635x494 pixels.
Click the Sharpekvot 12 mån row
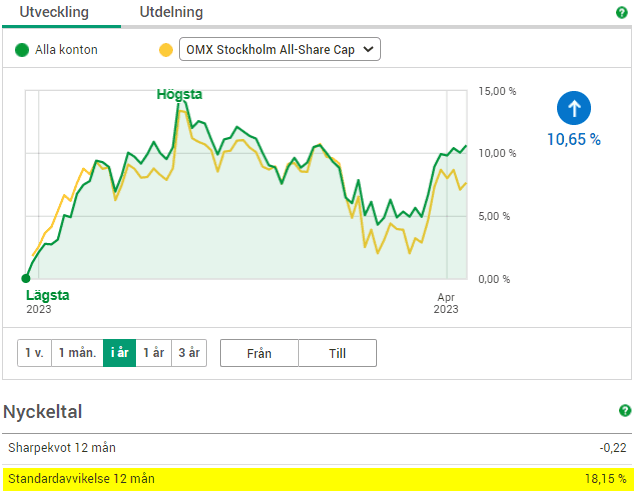[317, 448]
